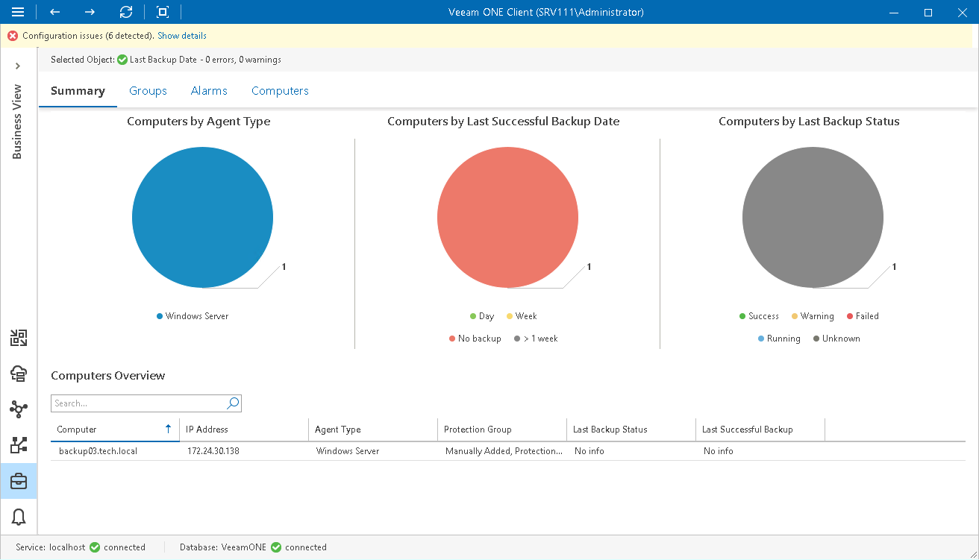Click the 'Manually Added, Protection…' cell

tap(504, 451)
